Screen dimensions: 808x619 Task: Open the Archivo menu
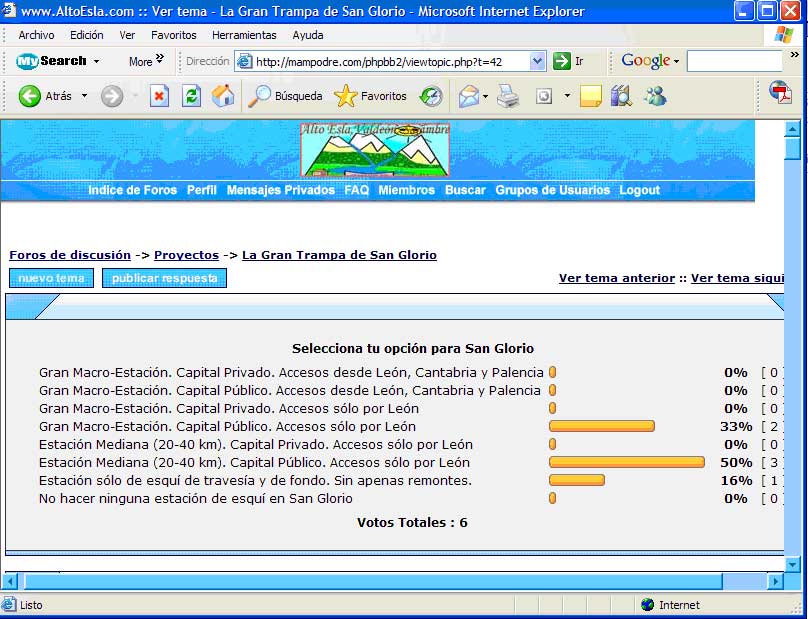[x=36, y=35]
